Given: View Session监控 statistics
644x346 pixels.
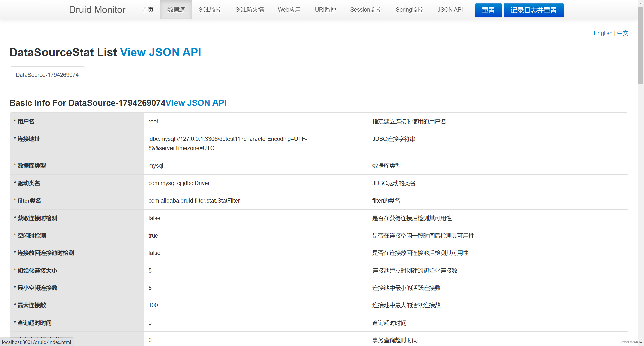Looking at the screenshot, I should 366,10.
